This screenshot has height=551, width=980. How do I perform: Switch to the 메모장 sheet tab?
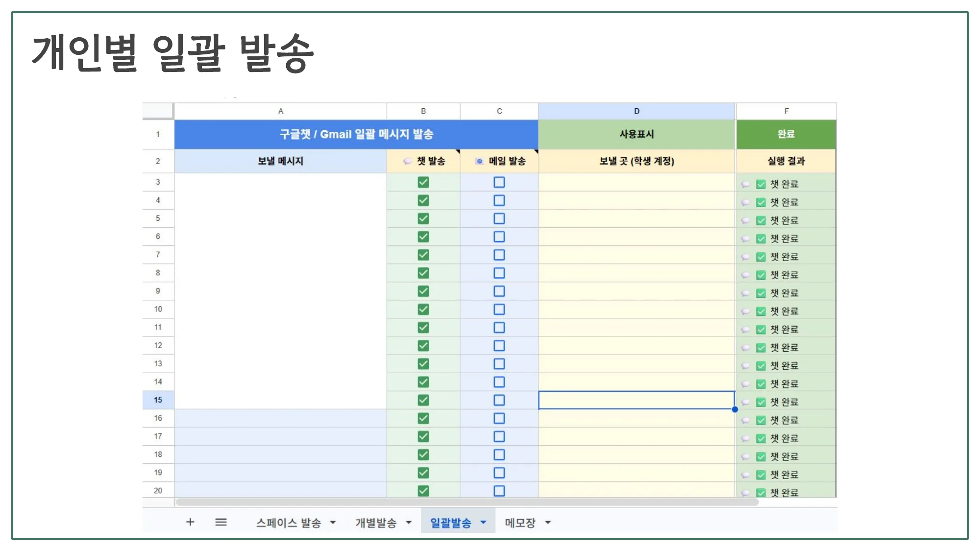pyautogui.click(x=520, y=523)
